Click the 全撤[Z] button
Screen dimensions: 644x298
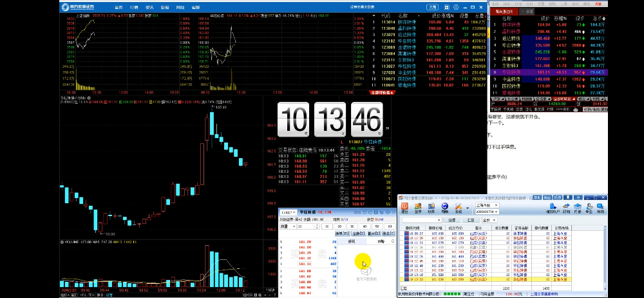[x=359, y=233]
